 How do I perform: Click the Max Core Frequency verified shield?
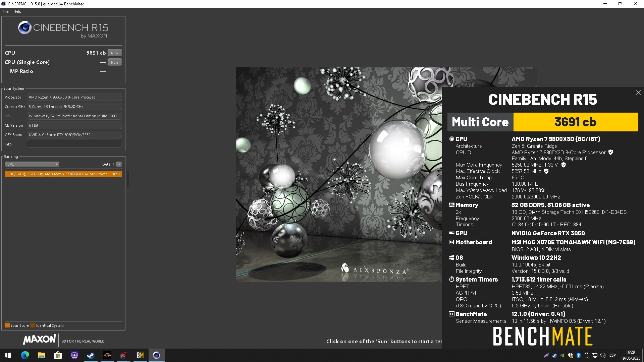coord(563,165)
